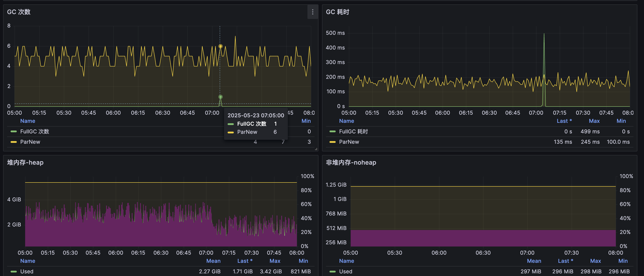This screenshot has height=276, width=644.
Task: Sort GC 次数 legend by Name header
Action: pos(28,121)
